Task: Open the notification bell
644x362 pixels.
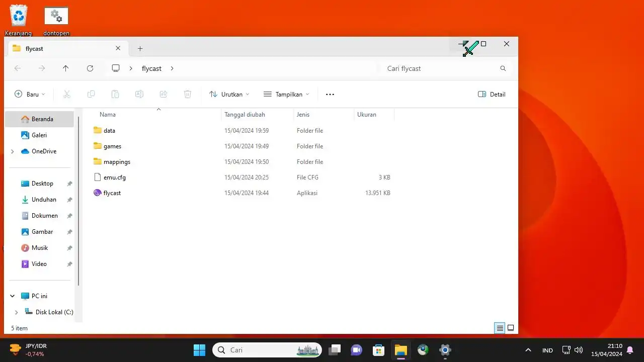Action: (x=630, y=350)
